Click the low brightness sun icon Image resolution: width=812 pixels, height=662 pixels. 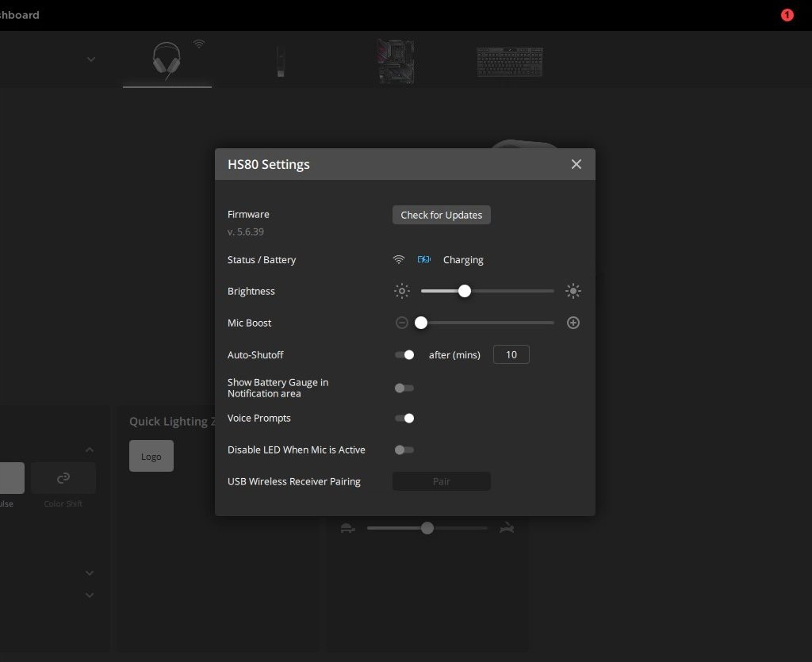(x=402, y=291)
